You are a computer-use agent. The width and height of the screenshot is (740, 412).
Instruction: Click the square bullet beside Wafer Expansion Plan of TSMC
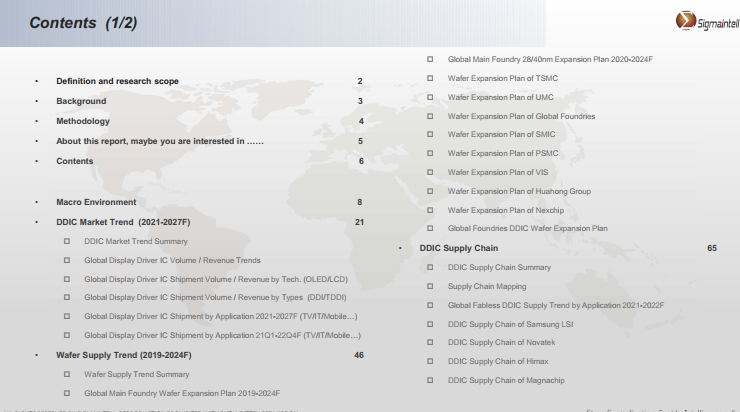click(430, 78)
